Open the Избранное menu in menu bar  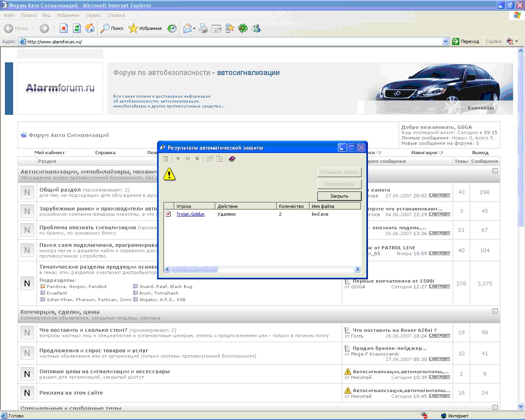(x=68, y=15)
